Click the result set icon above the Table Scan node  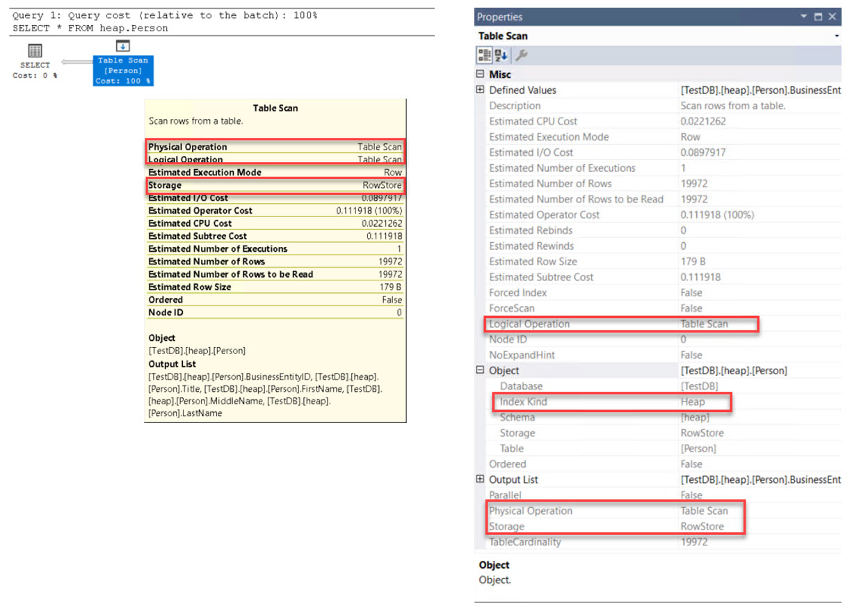pos(122,45)
